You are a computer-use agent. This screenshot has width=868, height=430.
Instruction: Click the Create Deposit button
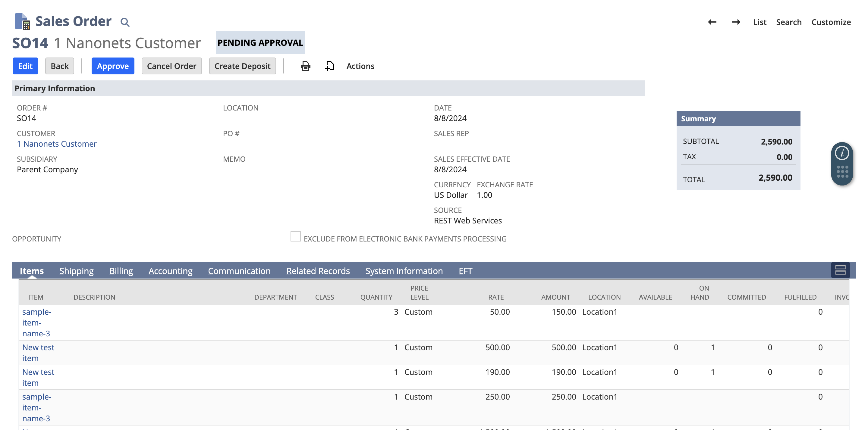(242, 66)
